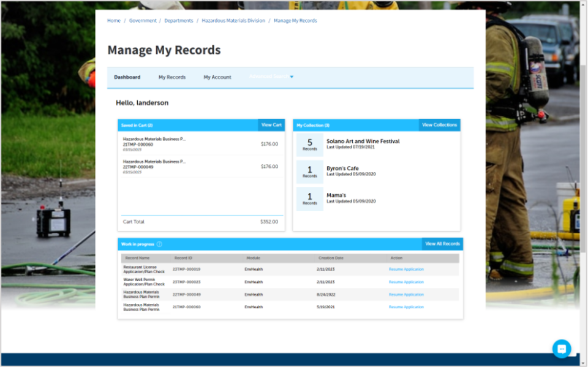The height and width of the screenshot is (367, 588).
Task: Resume Application for record 21TMP-000060
Action: (405, 307)
